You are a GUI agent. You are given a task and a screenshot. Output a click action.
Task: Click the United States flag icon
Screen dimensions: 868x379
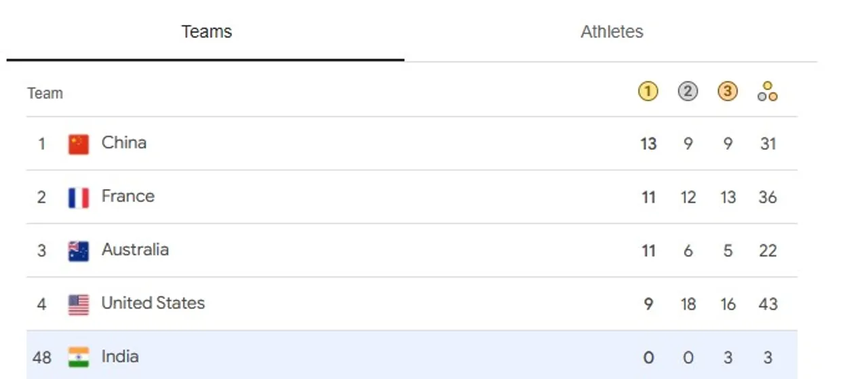click(x=79, y=304)
